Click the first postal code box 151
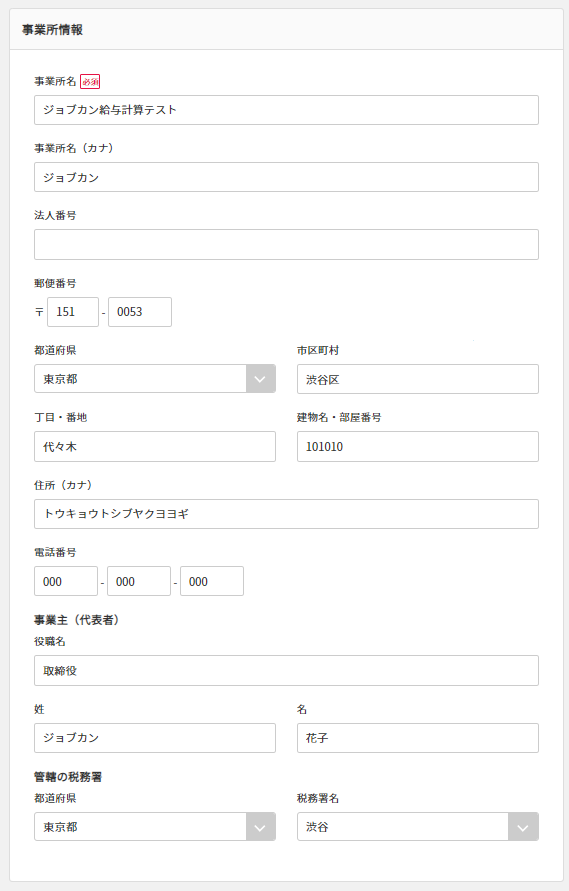 [x=73, y=312]
